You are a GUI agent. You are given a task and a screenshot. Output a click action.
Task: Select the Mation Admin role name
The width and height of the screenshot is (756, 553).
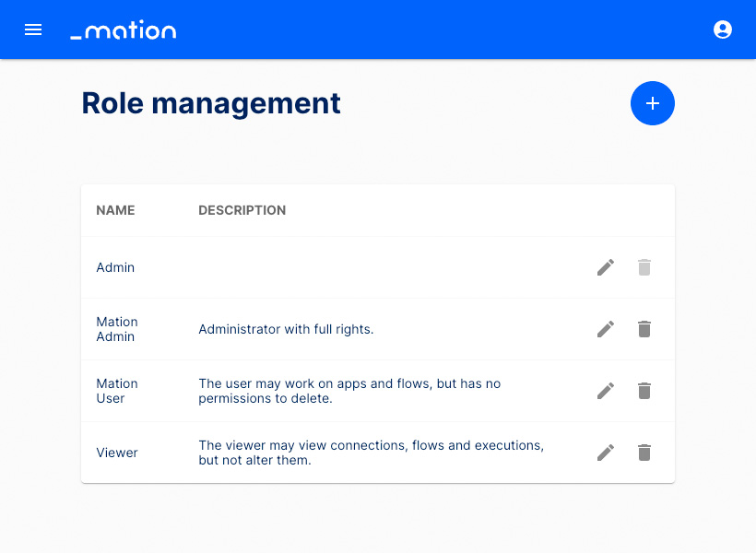[117, 329]
